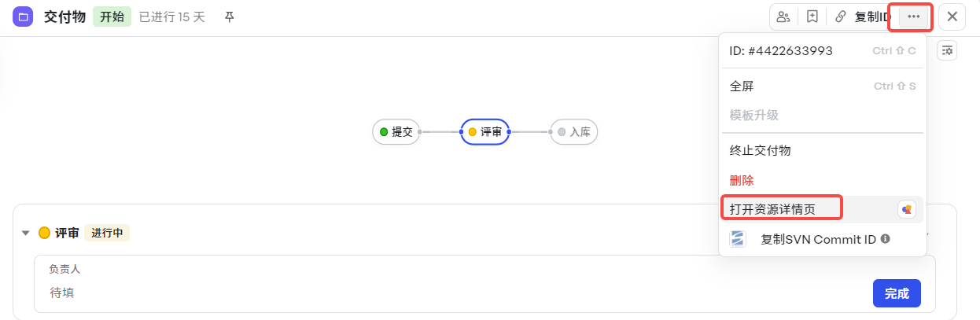This screenshot has height=320, width=980.
Task: Click the 复制ID link icon button
Action: point(862,17)
